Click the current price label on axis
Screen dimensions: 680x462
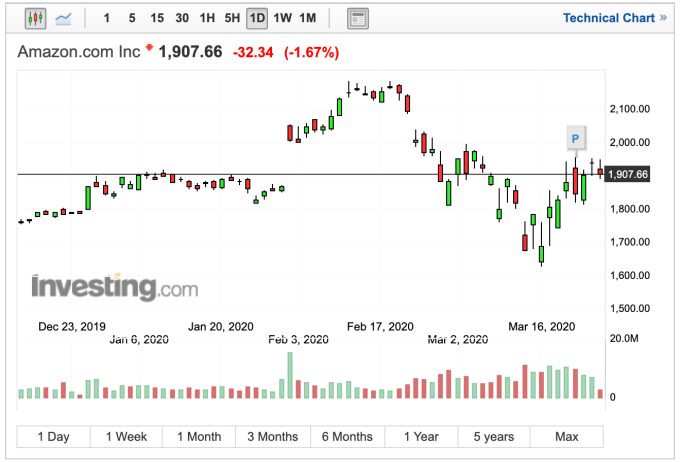tap(628, 174)
